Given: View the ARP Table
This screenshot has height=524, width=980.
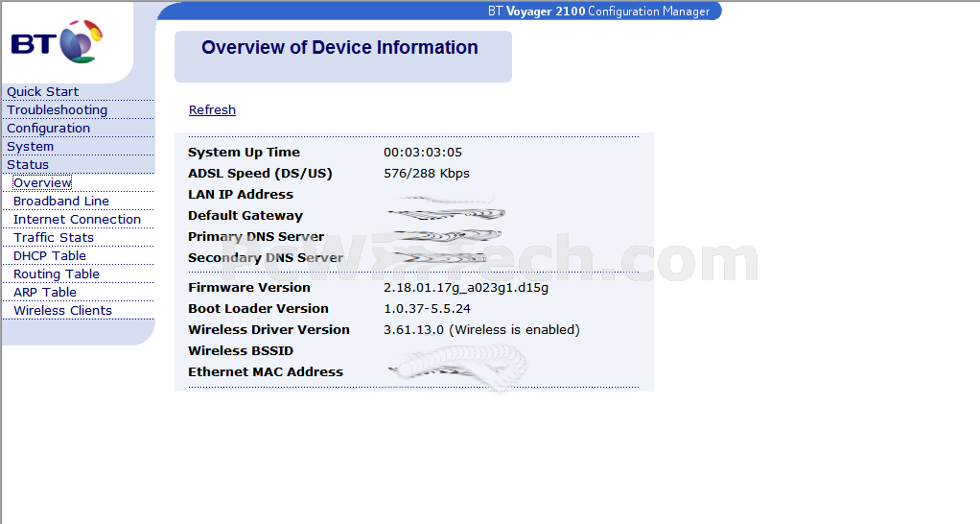Looking at the screenshot, I should click(45, 292).
